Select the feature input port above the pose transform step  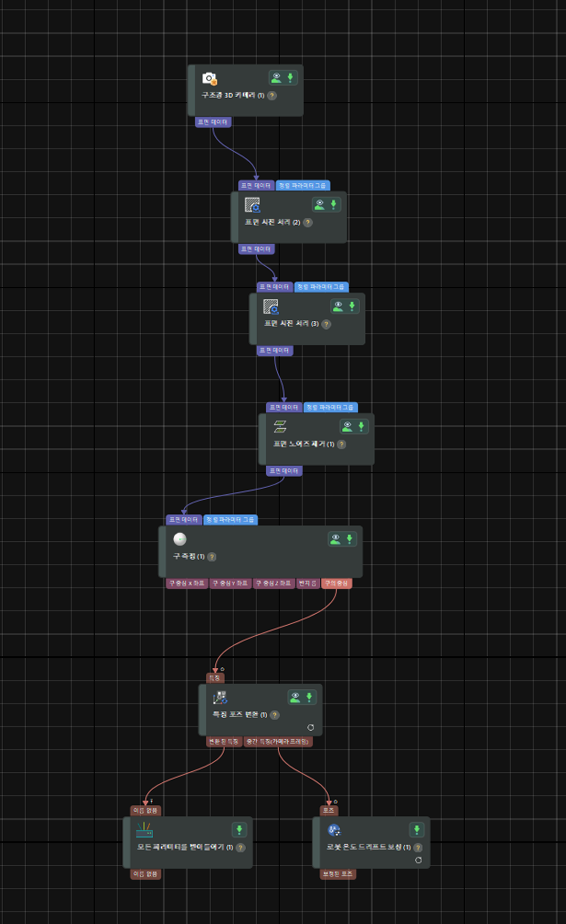[x=215, y=678]
